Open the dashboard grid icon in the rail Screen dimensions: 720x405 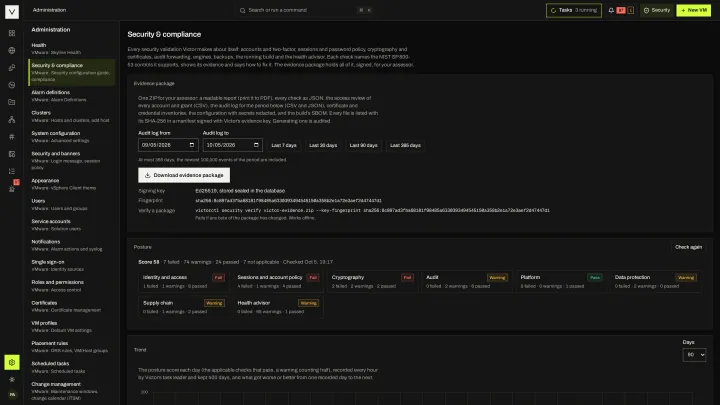12,33
